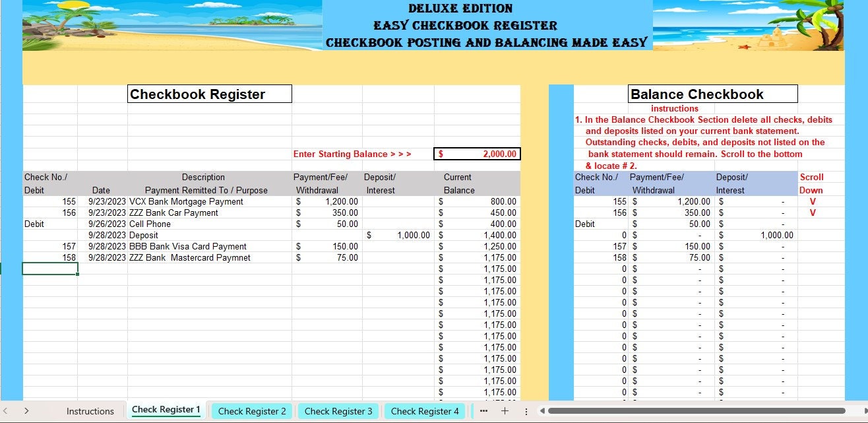Open the vertical dots options icon near tabs
The width and height of the screenshot is (868, 423).
525,412
